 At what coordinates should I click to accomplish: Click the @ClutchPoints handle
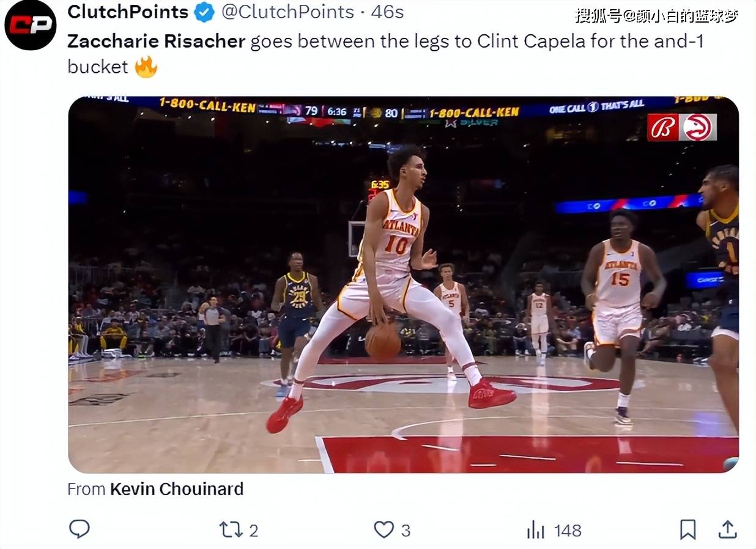point(287,12)
